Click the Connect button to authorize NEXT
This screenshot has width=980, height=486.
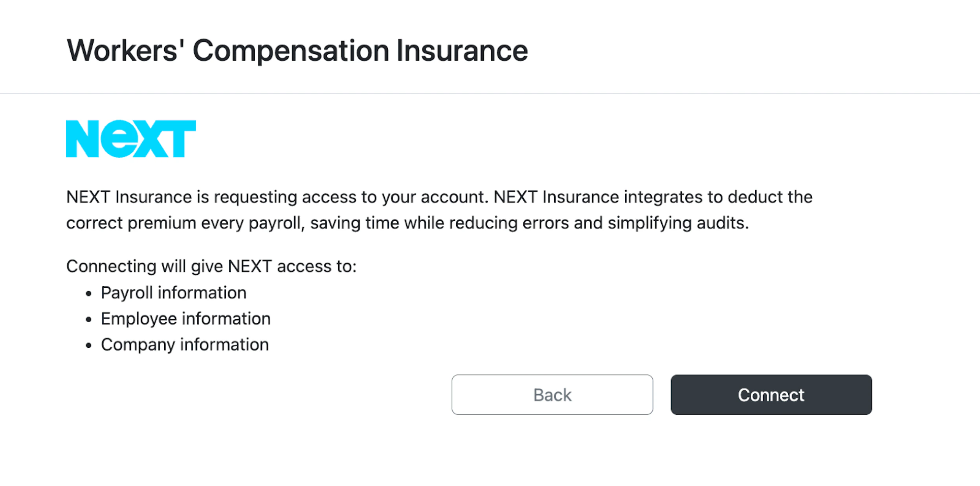tap(771, 395)
